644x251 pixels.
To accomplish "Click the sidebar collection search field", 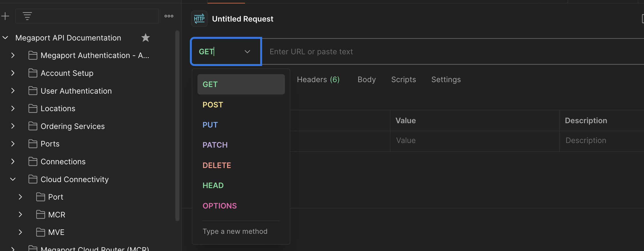I will 87,16.
